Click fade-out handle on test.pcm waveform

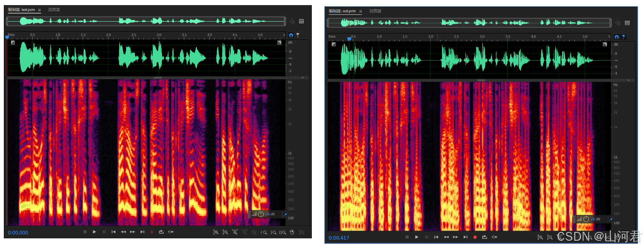point(280,42)
